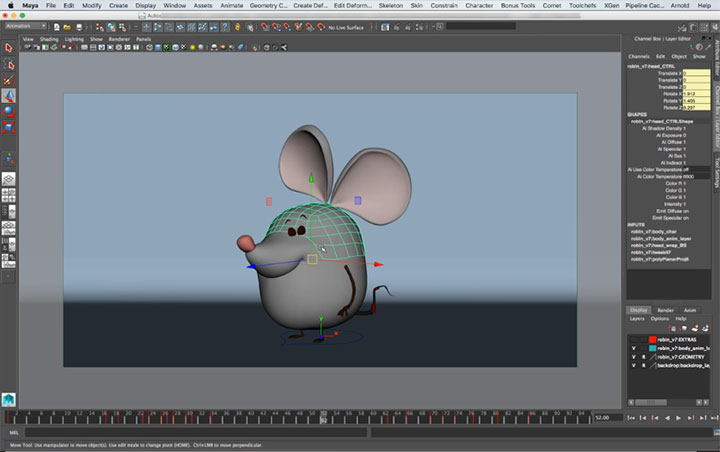Click the Open Scene folder icon
The width and height of the screenshot is (720, 452).
(67, 28)
